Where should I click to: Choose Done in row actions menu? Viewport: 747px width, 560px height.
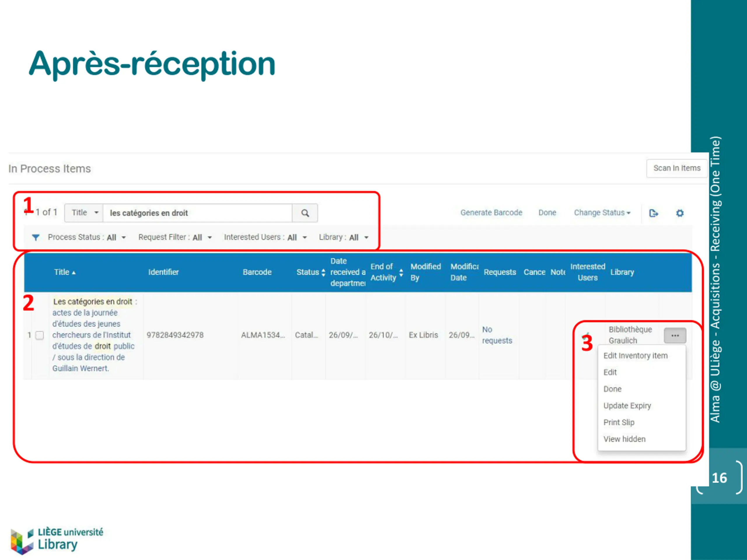point(612,389)
